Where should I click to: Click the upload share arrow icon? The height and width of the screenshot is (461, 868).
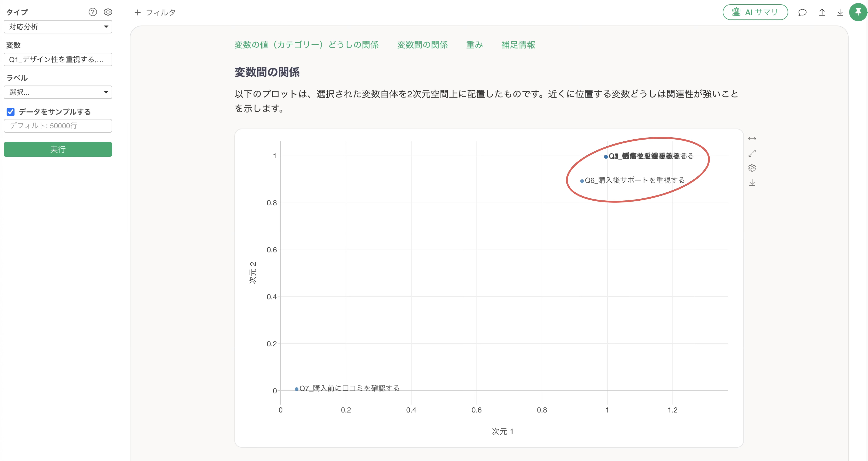[822, 12]
